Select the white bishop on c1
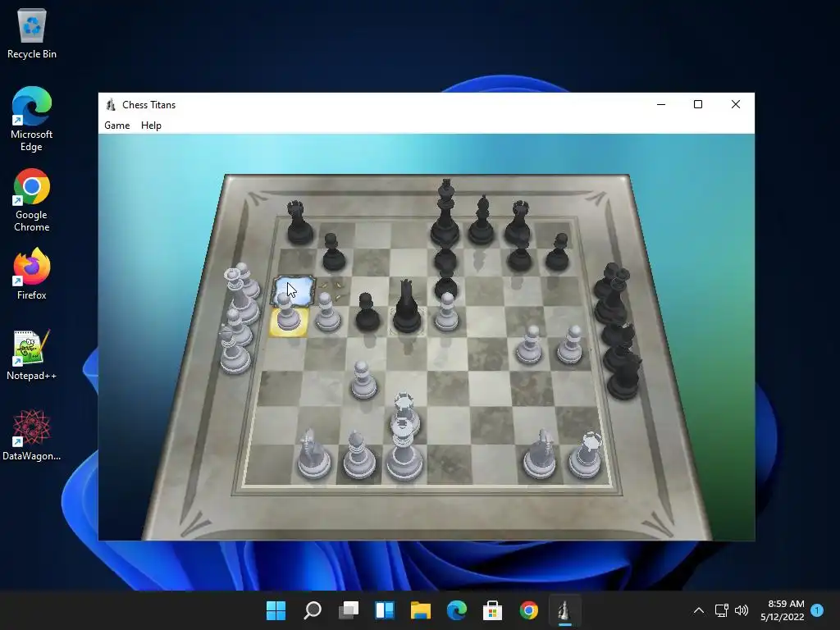 pyautogui.click(x=359, y=454)
